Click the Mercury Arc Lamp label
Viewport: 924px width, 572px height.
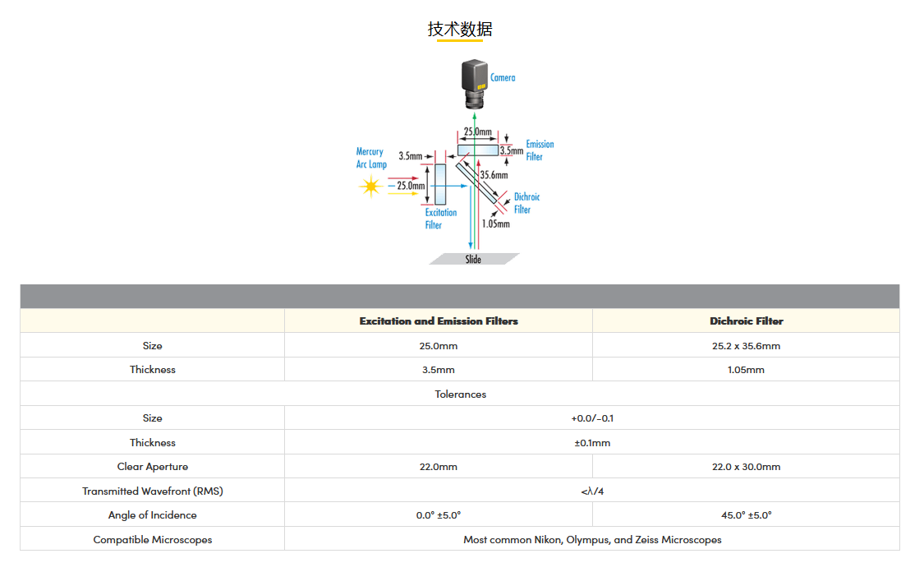pyautogui.click(x=370, y=158)
